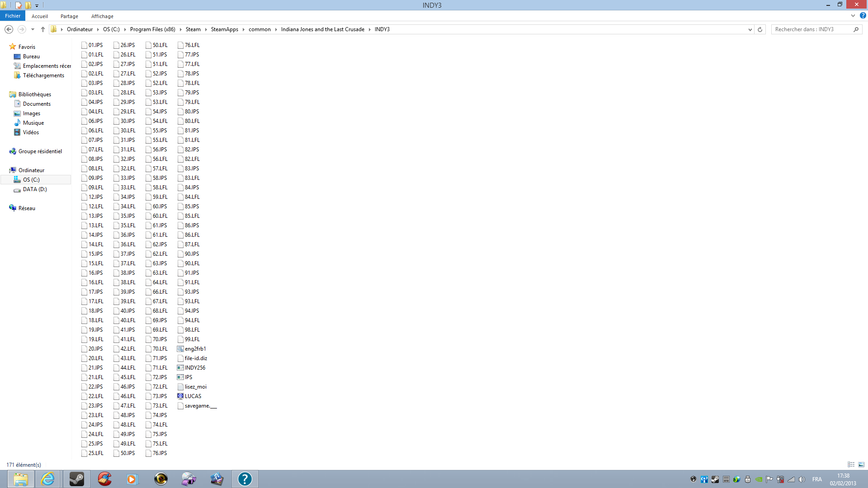This screenshot has width=868, height=488.
Task: Open the Explorer help icon
Action: click(863, 15)
